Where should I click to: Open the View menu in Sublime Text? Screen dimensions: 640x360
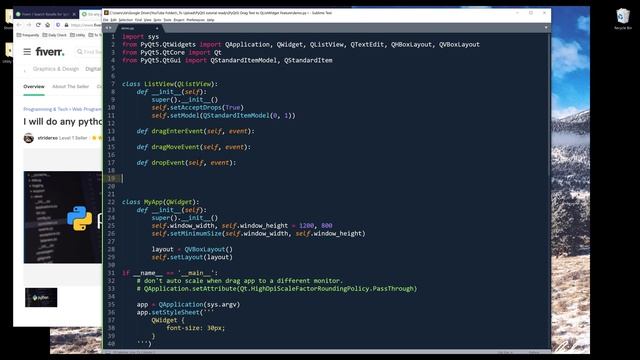coord(147,20)
